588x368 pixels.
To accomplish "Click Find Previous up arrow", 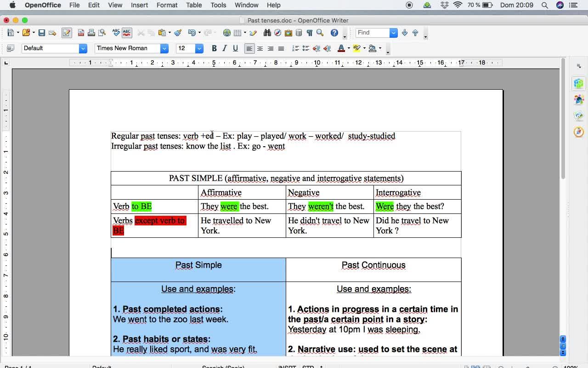I will pyautogui.click(x=415, y=33).
